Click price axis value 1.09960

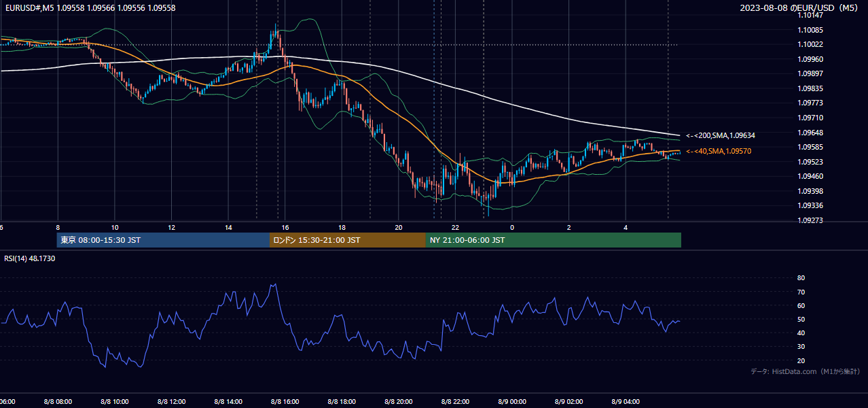(810, 59)
